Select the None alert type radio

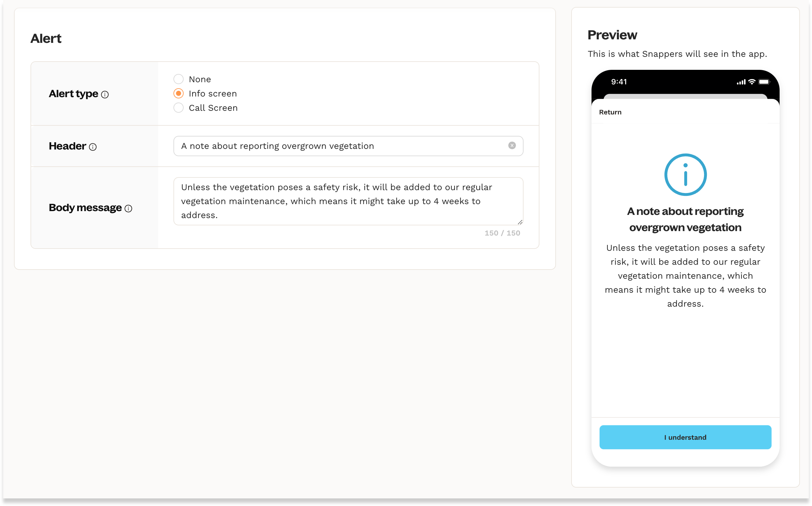click(x=179, y=79)
